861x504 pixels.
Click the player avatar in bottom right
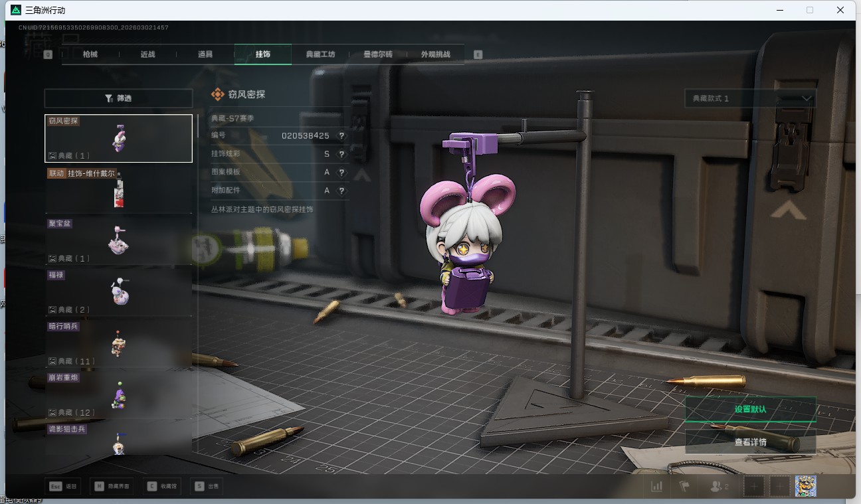click(805, 486)
